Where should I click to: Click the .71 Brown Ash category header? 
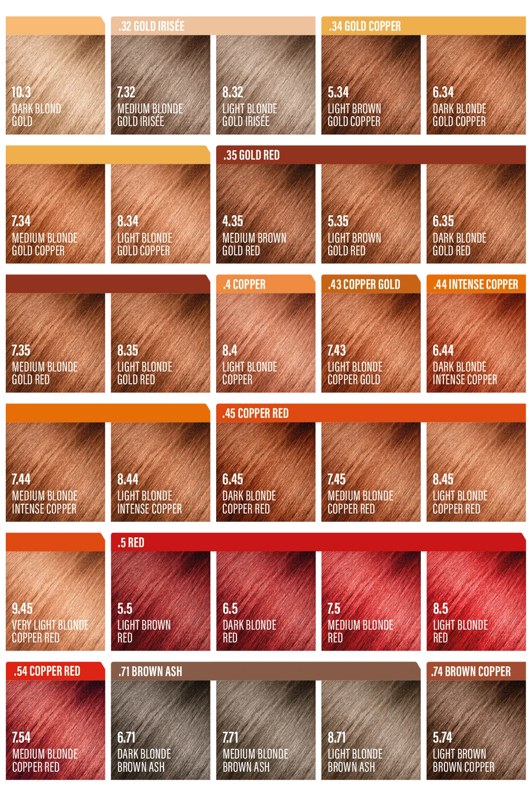(x=266, y=671)
